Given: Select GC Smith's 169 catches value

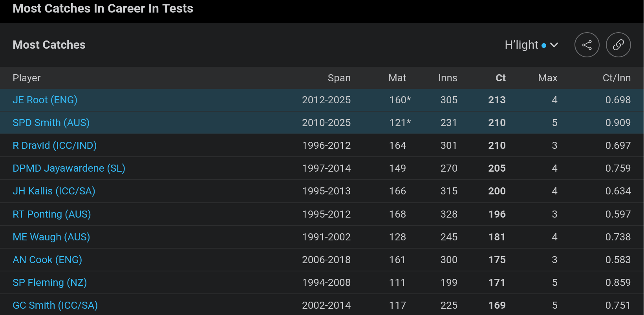Looking at the screenshot, I should (497, 305).
